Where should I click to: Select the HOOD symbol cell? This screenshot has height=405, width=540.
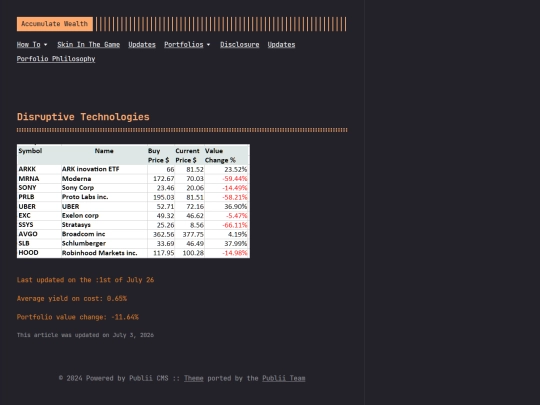tap(29, 253)
